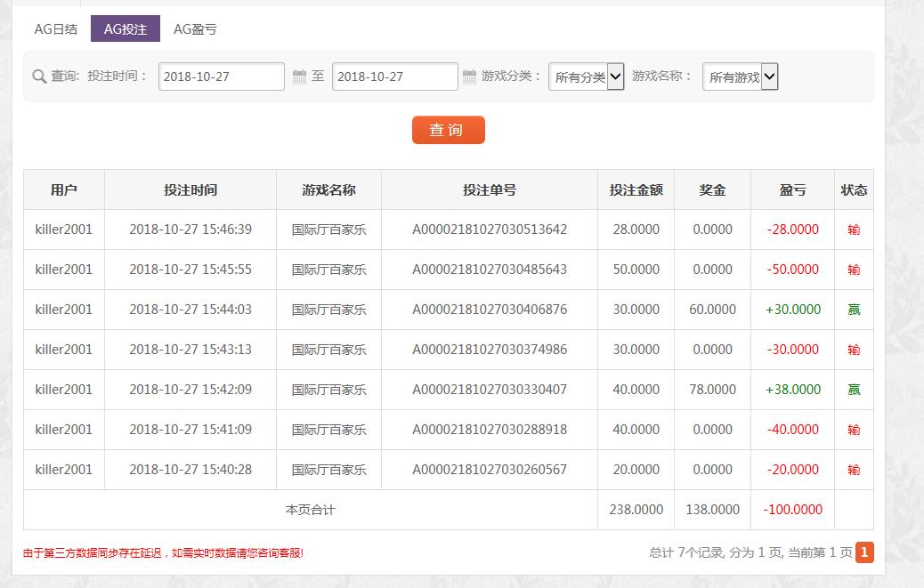
Task: Click the magnifier search icon
Action: coord(39,77)
